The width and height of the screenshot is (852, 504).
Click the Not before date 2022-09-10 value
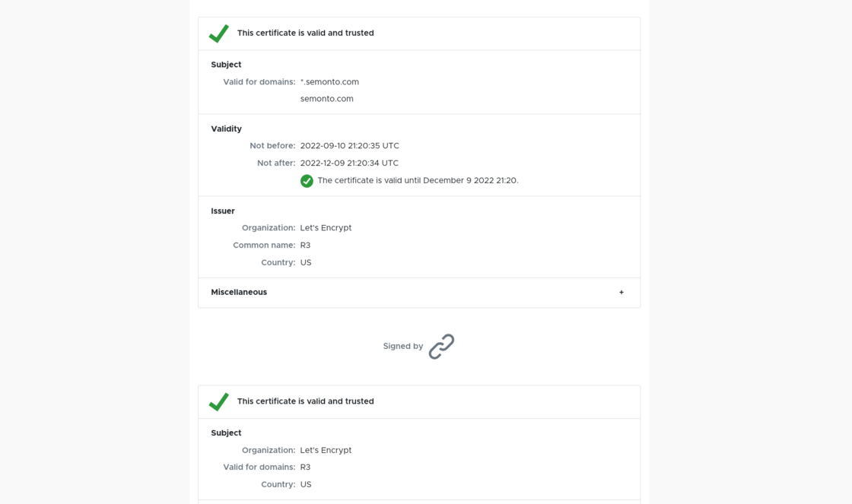[x=349, y=146]
